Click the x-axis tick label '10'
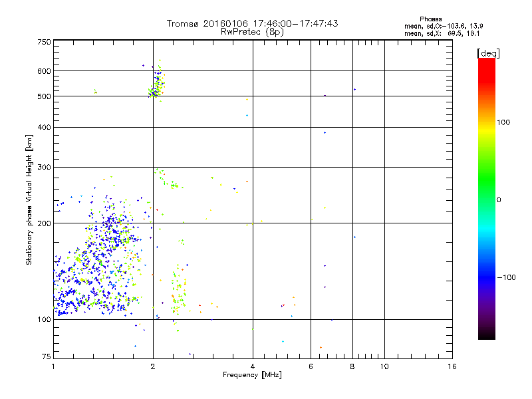Image resolution: width=532 pixels, height=399 pixels. click(x=384, y=366)
